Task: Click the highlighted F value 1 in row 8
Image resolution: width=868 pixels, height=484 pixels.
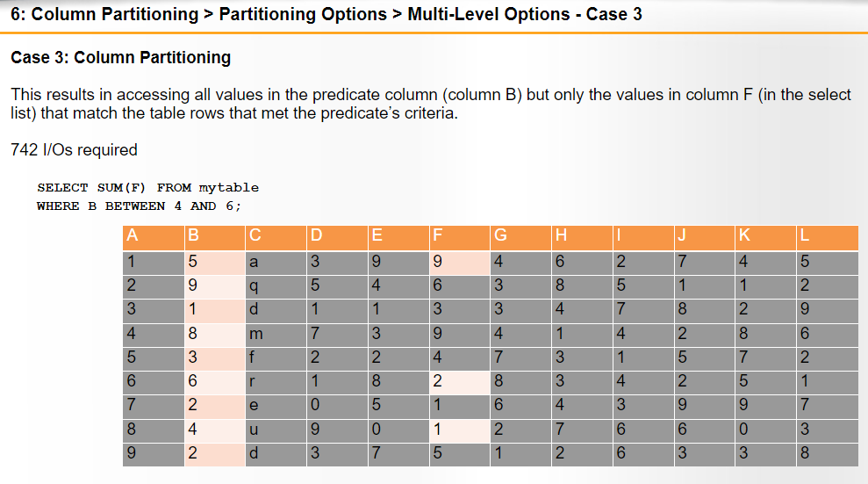Action: pos(459,430)
